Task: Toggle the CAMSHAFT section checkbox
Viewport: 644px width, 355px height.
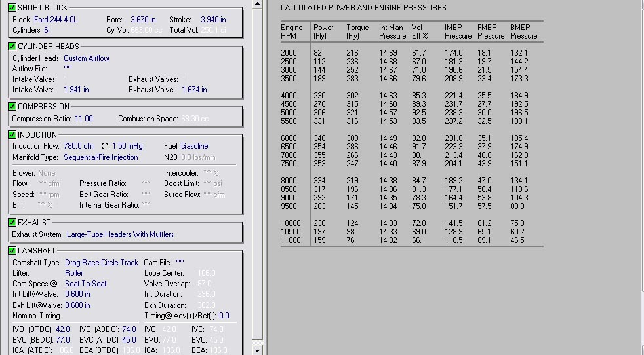Action: tap(12, 251)
